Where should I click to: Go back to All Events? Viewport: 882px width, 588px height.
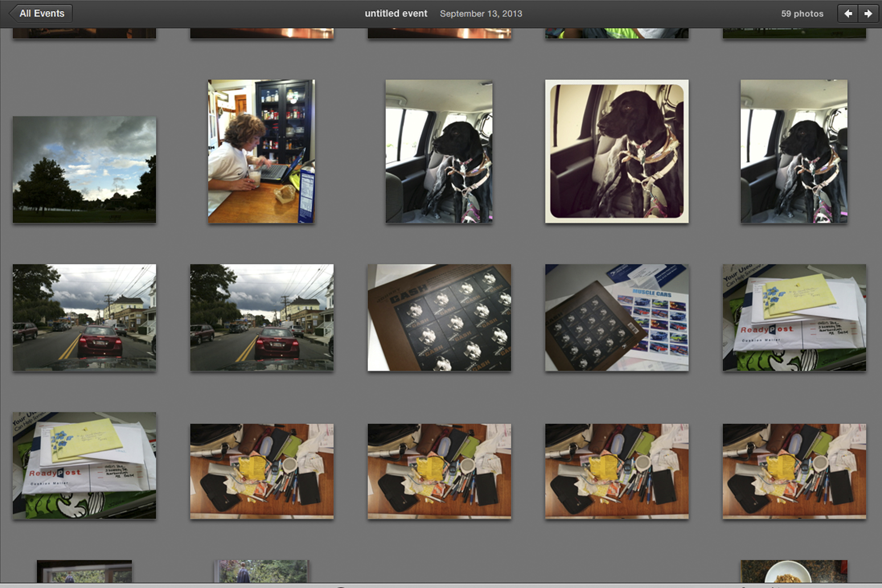(x=41, y=14)
